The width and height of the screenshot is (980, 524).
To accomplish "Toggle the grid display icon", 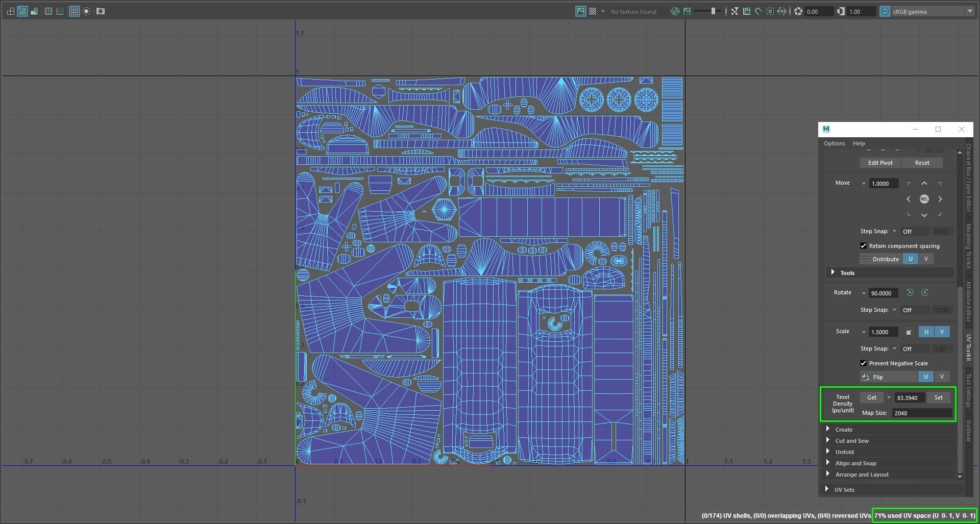I will (x=75, y=11).
